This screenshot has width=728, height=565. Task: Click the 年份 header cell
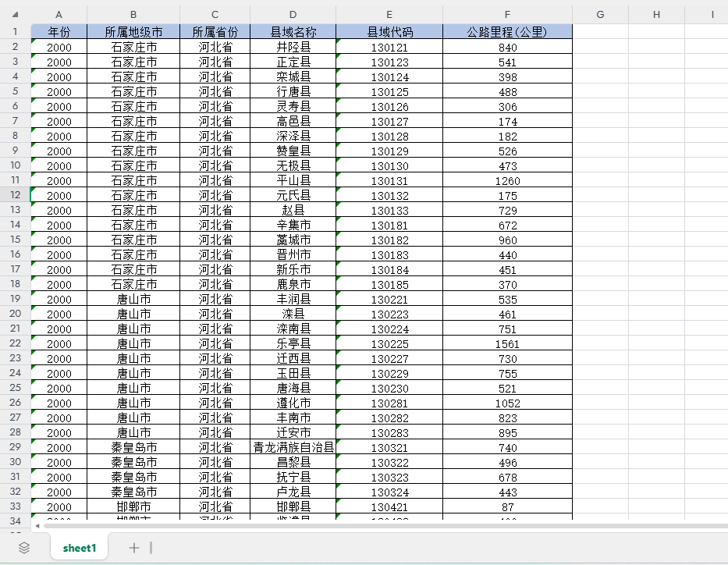coord(59,31)
